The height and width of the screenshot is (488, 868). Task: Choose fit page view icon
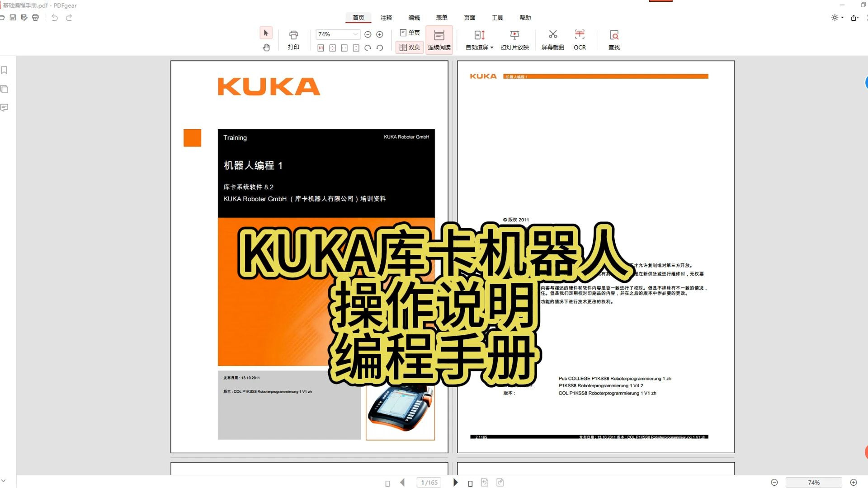click(332, 48)
